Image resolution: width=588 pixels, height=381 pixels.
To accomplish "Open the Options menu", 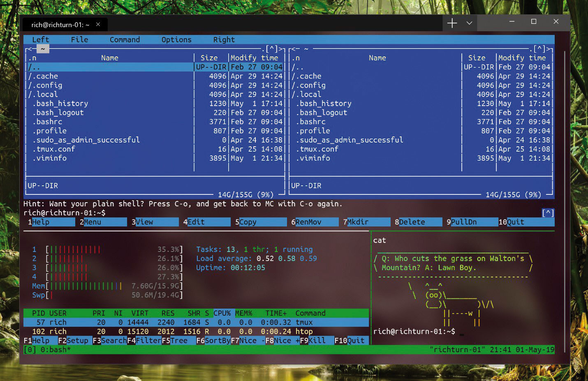I will click(x=176, y=39).
